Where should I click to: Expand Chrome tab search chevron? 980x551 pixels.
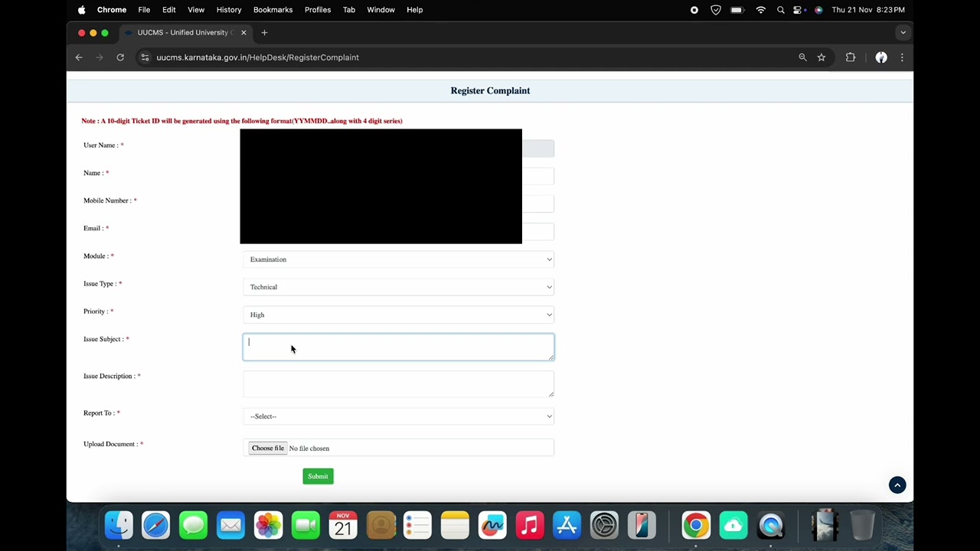(x=903, y=33)
